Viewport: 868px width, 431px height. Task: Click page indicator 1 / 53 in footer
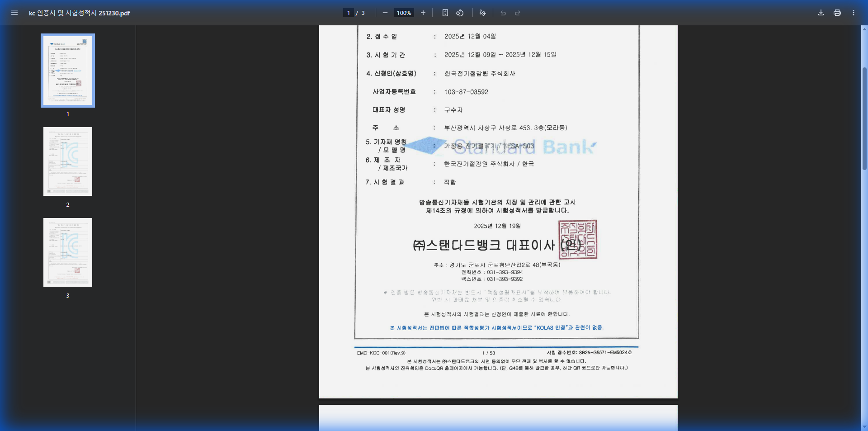click(488, 353)
